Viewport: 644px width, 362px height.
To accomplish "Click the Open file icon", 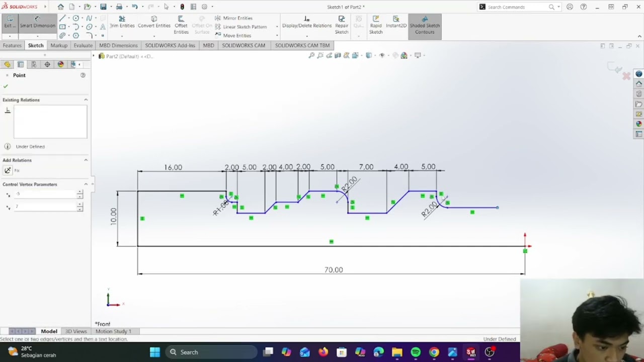I will [x=87, y=7].
